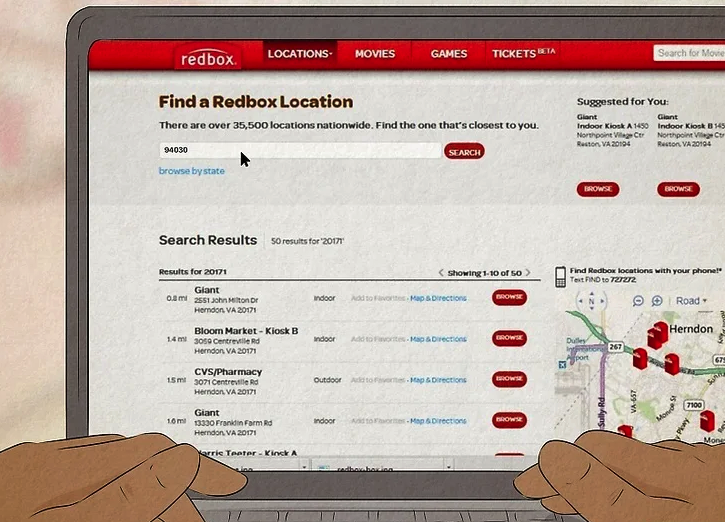This screenshot has width=725, height=522.
Task: Open Map & Directions for Giant, Franklin Farm Rd
Action: coord(438,421)
